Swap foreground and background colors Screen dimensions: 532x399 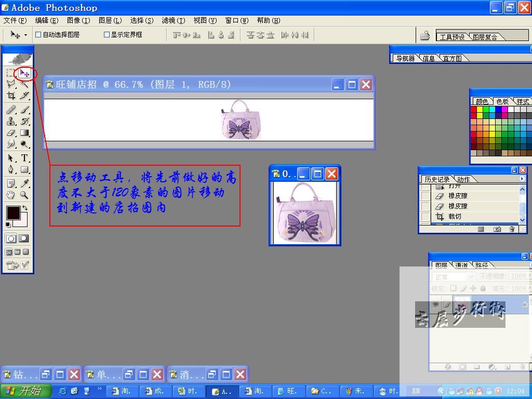[x=25, y=208]
